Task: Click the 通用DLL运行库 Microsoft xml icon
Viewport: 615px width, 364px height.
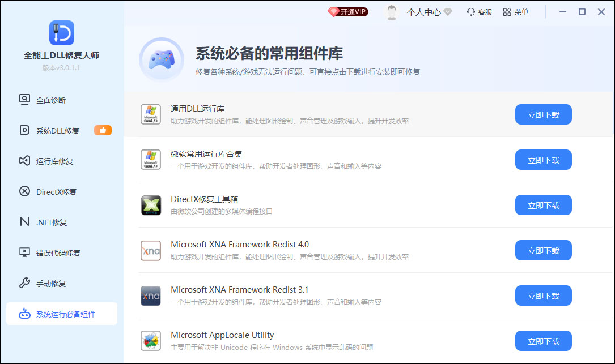Action: (x=151, y=114)
